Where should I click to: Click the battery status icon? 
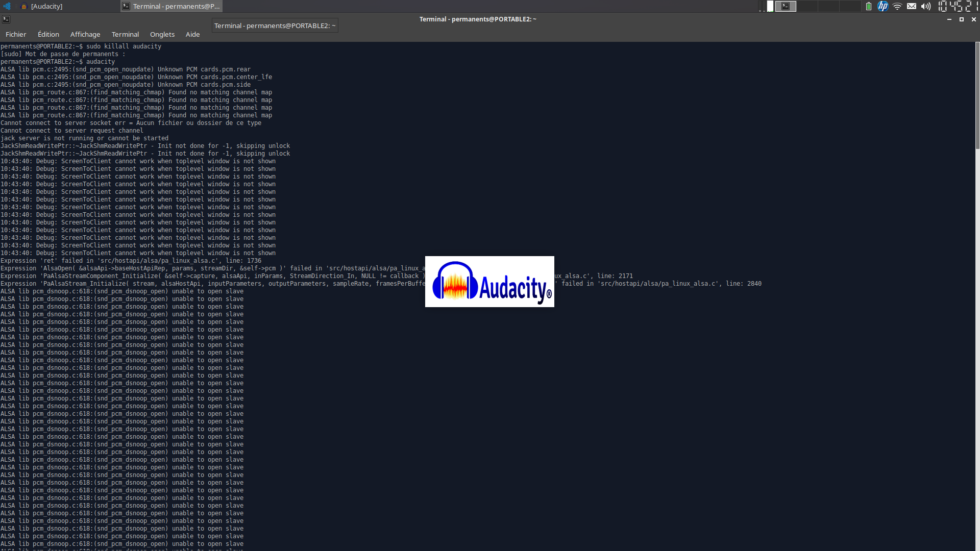868,6
